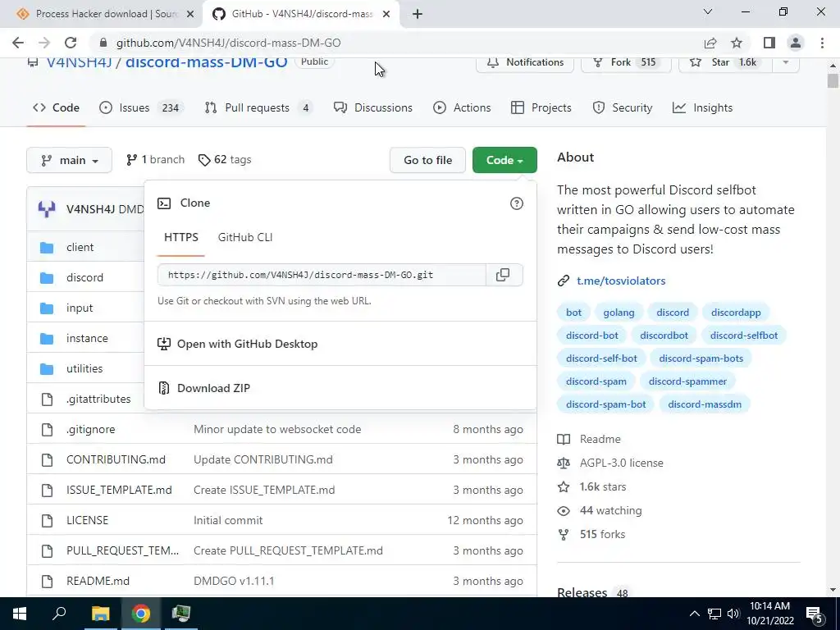Viewport: 840px width, 630px height.
Task: Click the client folder icon
Action: point(47,248)
